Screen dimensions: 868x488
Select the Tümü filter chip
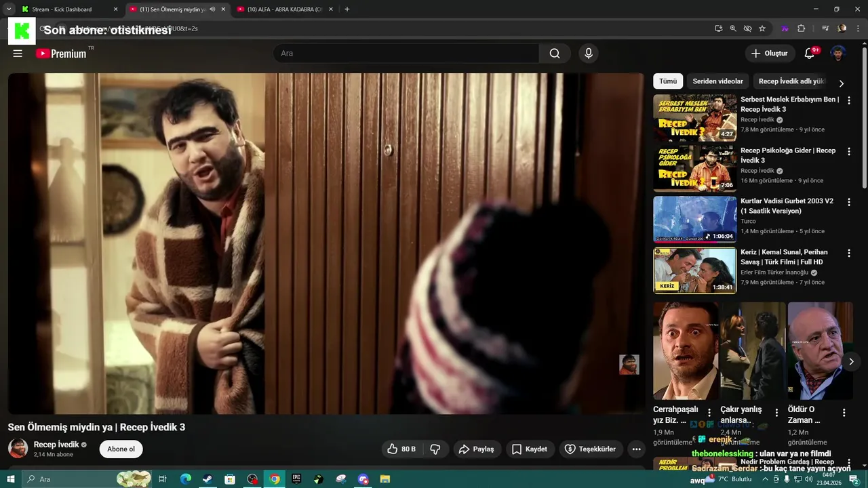pyautogui.click(x=668, y=81)
